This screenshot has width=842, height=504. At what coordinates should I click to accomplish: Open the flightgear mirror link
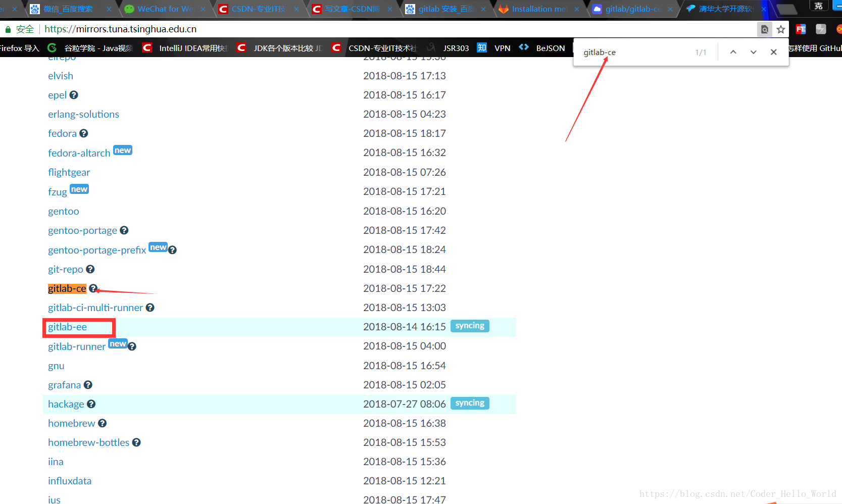pos(69,172)
